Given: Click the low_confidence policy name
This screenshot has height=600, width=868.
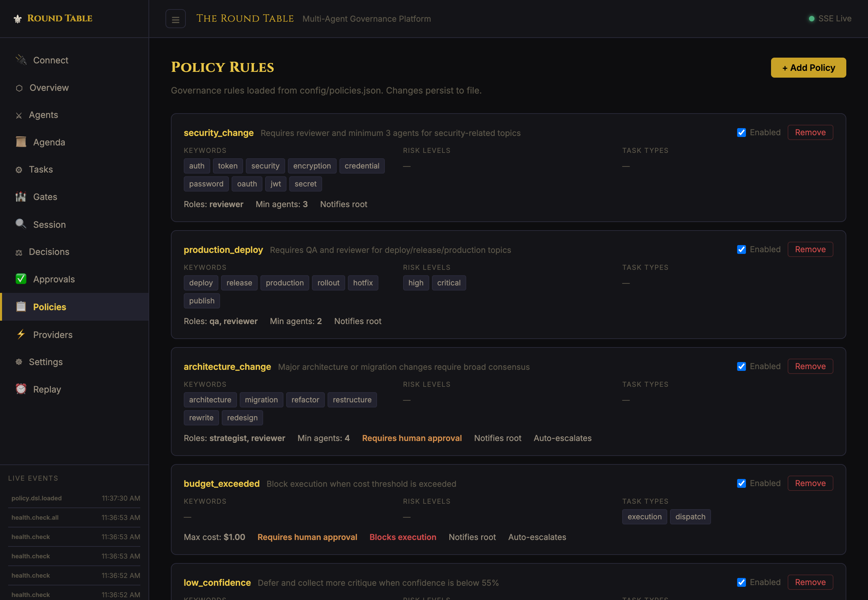Looking at the screenshot, I should 217,583.
